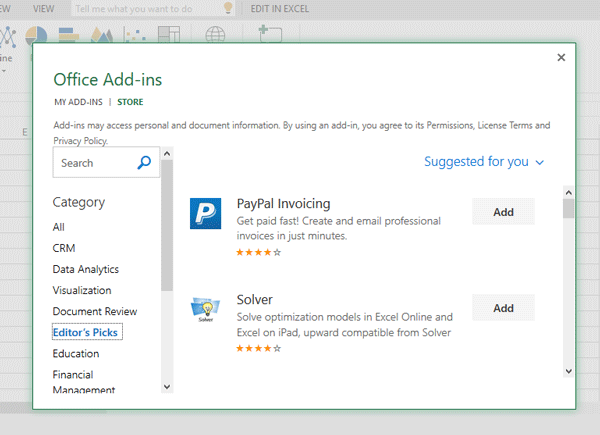Viewport: 600px width, 435px height.
Task: Open the Visualization category
Action: (x=82, y=290)
